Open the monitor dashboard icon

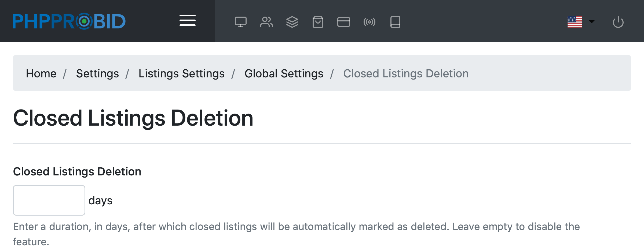pos(240,22)
